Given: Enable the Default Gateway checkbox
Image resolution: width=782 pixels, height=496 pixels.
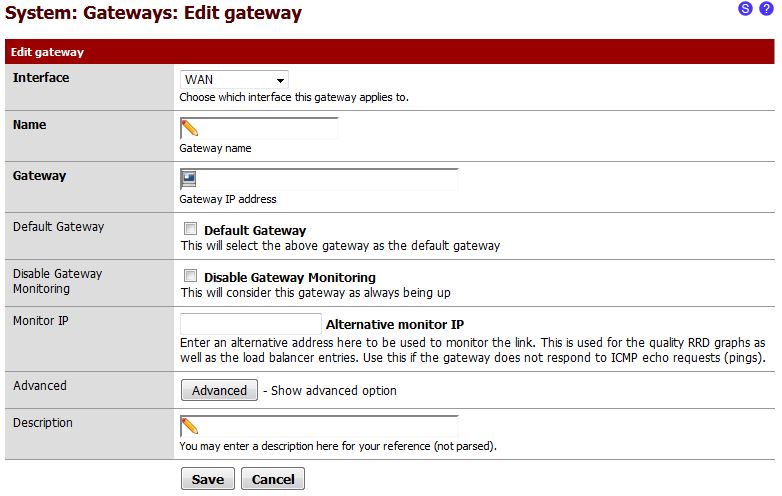Looking at the screenshot, I should click(x=190, y=229).
